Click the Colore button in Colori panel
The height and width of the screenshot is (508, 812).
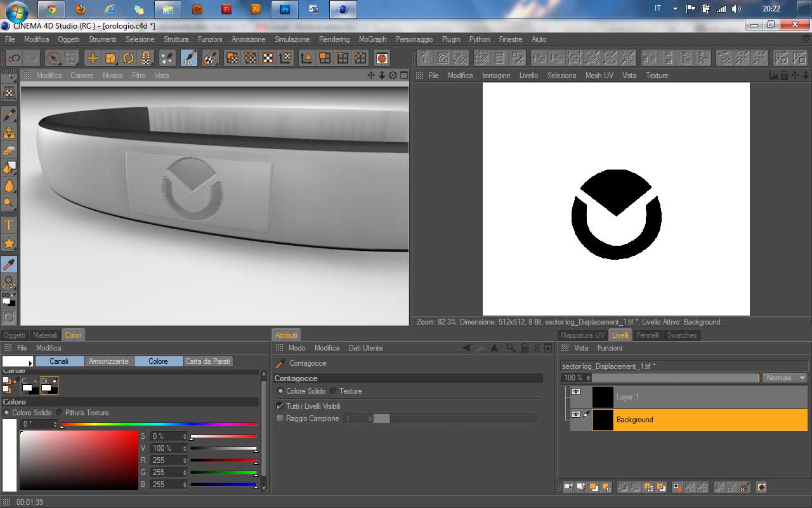158,361
